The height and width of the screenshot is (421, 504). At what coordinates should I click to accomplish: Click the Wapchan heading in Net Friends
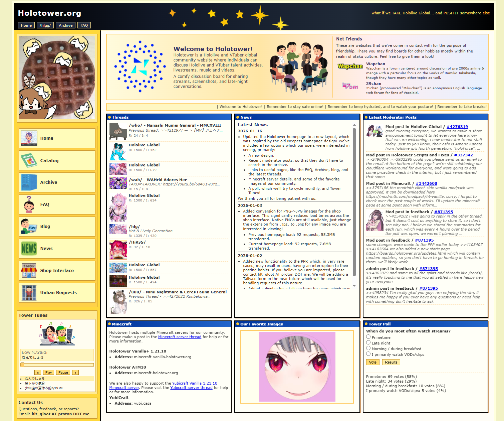tap(375, 64)
